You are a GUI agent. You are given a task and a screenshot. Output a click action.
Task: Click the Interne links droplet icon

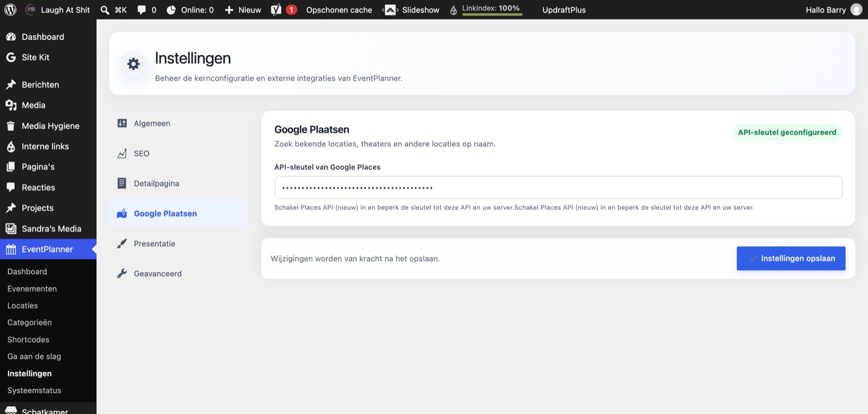tap(11, 146)
